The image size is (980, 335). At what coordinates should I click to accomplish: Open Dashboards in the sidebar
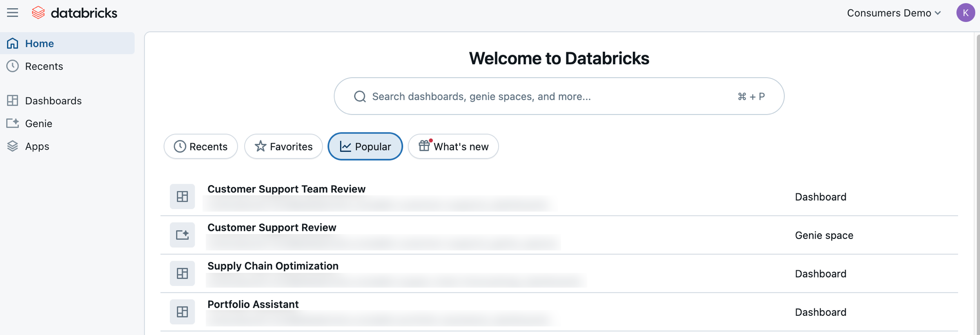tap(53, 100)
